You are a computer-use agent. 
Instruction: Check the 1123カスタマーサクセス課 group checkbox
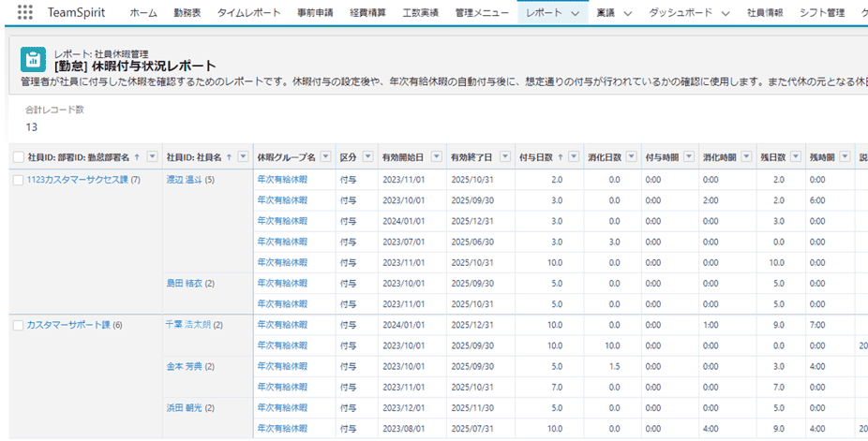(x=19, y=180)
